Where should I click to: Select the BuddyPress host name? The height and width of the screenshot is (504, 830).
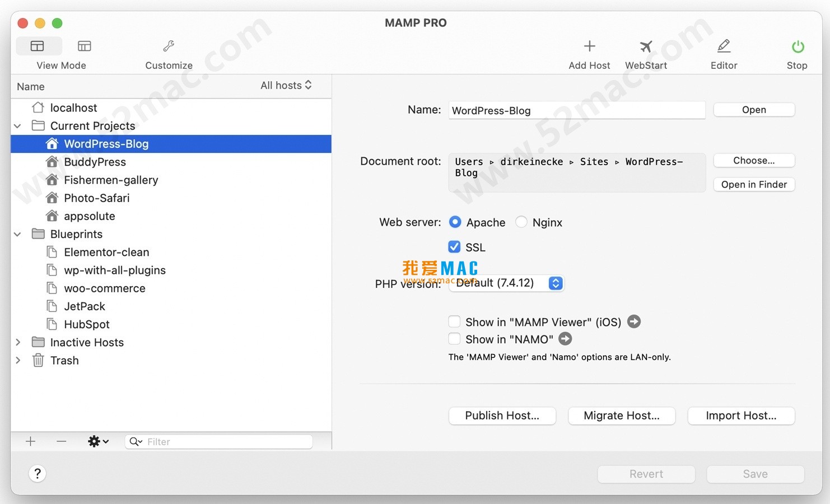95,162
